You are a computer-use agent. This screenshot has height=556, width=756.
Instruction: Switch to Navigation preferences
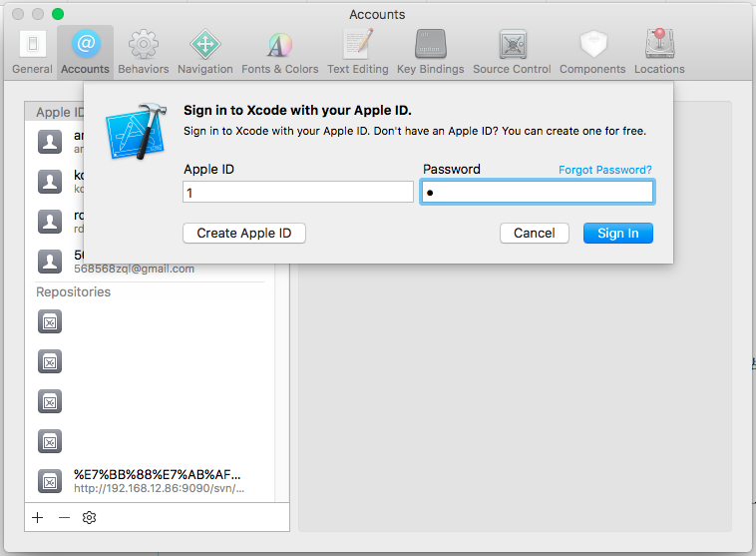[204, 52]
